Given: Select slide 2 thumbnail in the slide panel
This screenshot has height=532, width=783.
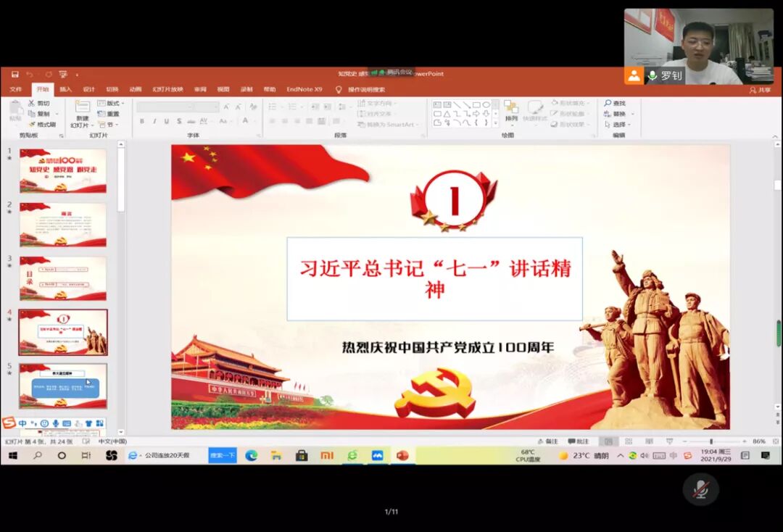Looking at the screenshot, I should coord(63,225).
